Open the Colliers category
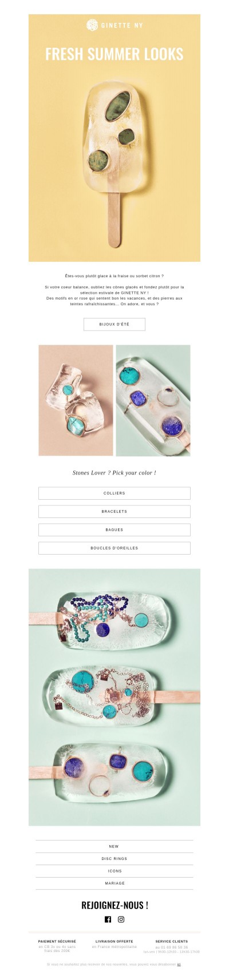This screenshot has height=980, width=229. [x=114, y=493]
